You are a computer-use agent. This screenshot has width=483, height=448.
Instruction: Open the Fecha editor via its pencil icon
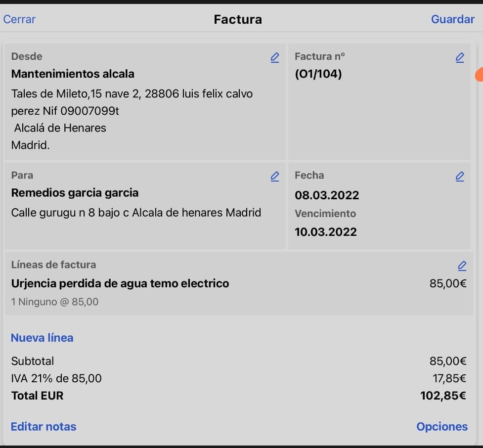pyautogui.click(x=459, y=176)
